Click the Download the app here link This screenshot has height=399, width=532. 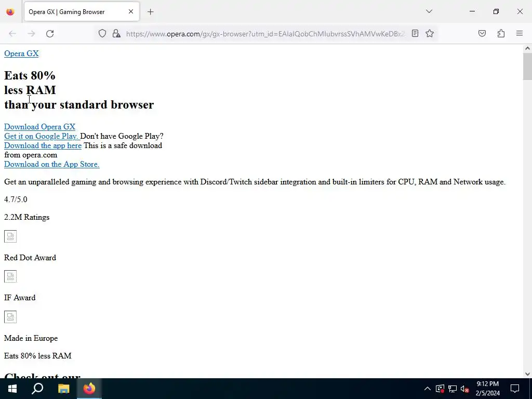(x=43, y=145)
